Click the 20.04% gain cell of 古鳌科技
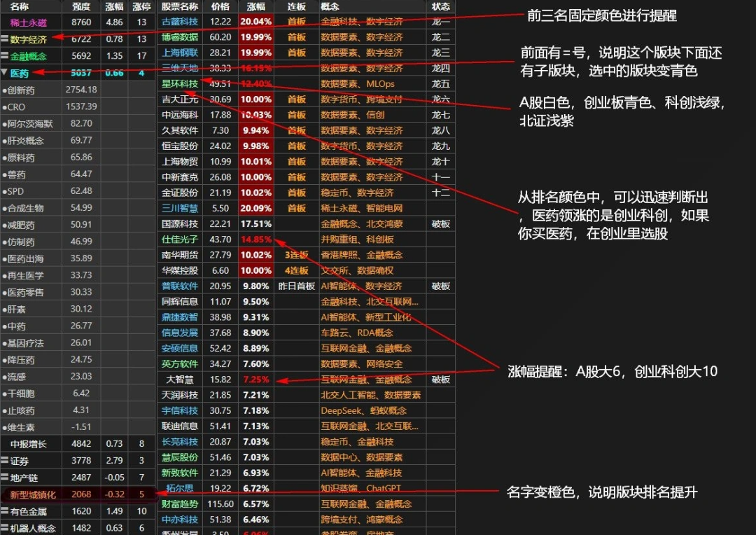Image resolution: width=756 pixels, height=535 pixels. 256,22
